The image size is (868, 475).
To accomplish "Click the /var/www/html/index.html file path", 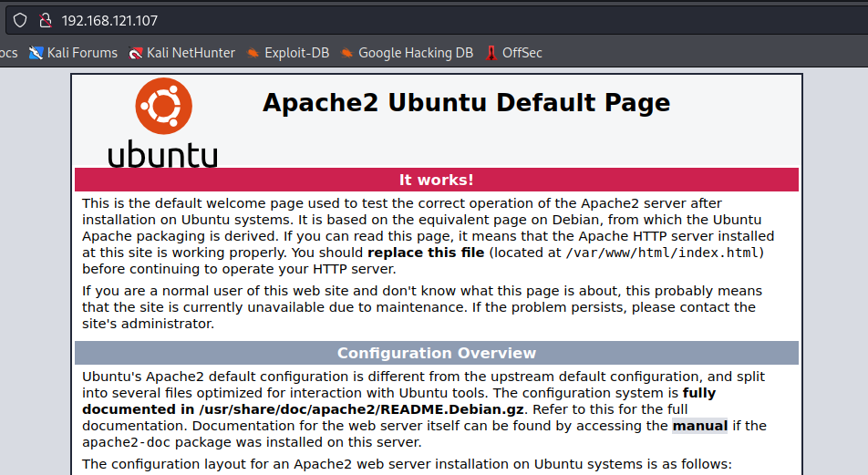I will 661,253.
